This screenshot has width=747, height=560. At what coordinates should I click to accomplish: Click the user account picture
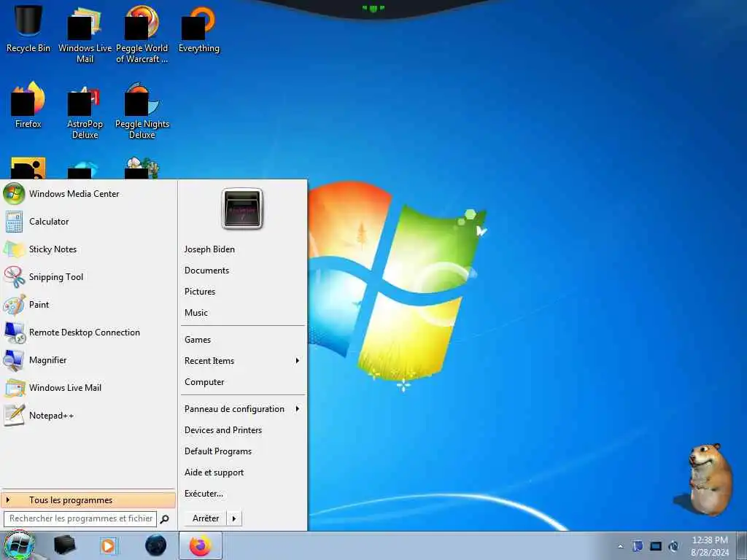pyautogui.click(x=242, y=209)
